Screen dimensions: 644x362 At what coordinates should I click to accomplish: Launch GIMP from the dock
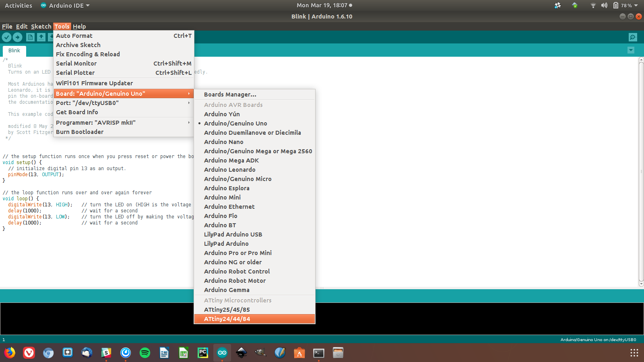point(261,353)
